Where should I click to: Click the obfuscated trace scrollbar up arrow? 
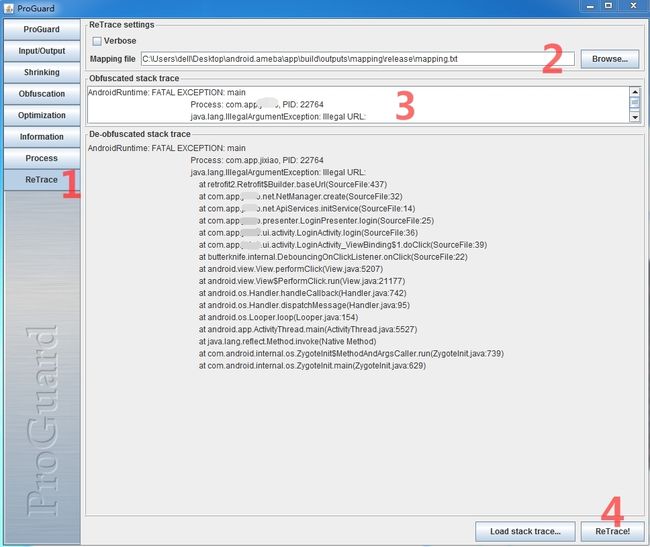[x=635, y=92]
